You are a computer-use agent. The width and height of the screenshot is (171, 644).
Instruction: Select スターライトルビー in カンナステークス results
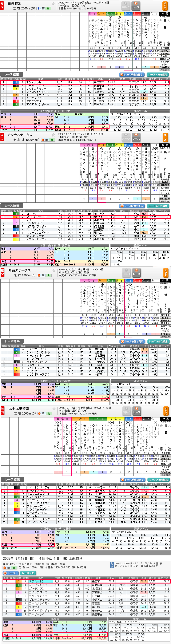pos(37,220)
